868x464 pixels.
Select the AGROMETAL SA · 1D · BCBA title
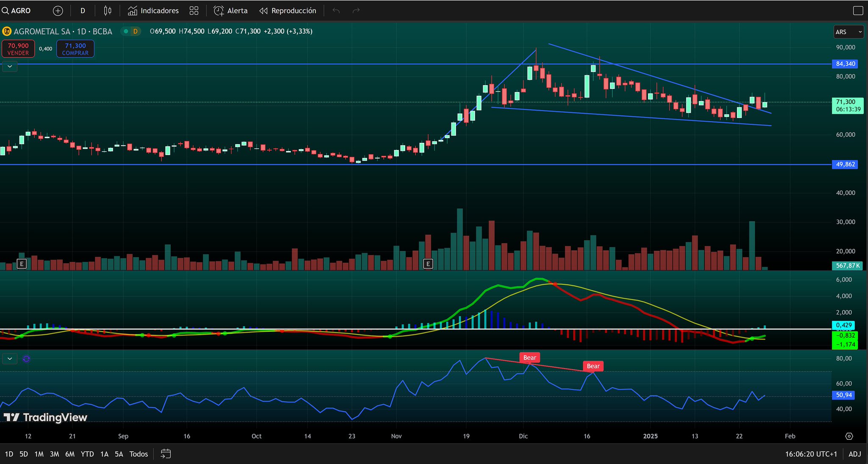pos(63,31)
